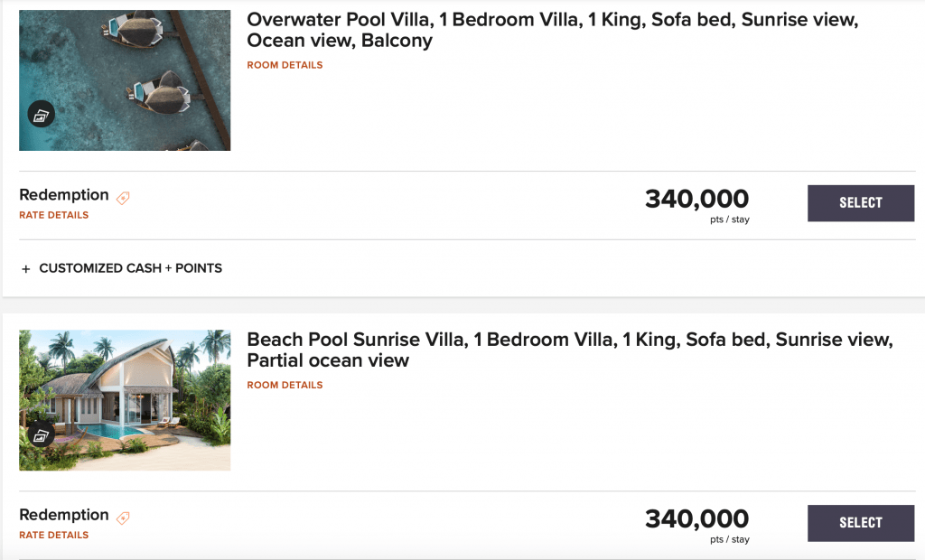The height and width of the screenshot is (560, 925).
Task: Click the Beach Pool Sunrise Villa photo
Action: click(125, 400)
